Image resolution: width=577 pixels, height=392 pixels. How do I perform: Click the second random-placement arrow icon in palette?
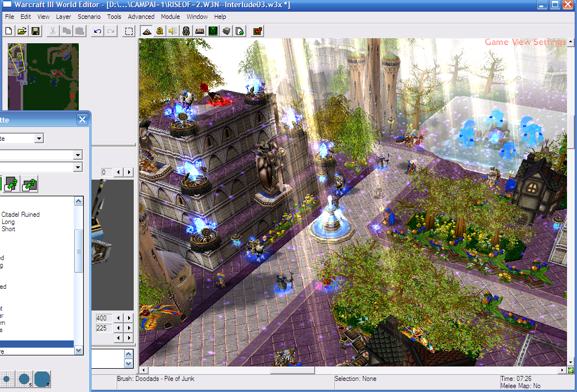pos(29,184)
